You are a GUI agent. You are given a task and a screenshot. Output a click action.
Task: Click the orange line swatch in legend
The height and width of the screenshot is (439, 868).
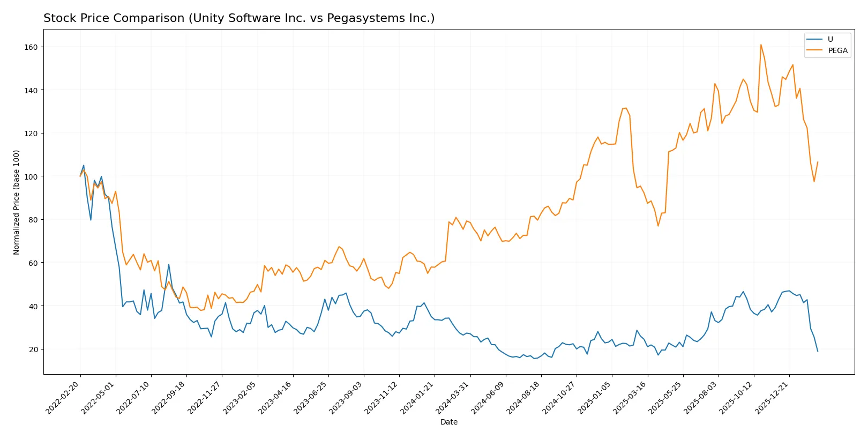pyautogui.click(x=814, y=51)
